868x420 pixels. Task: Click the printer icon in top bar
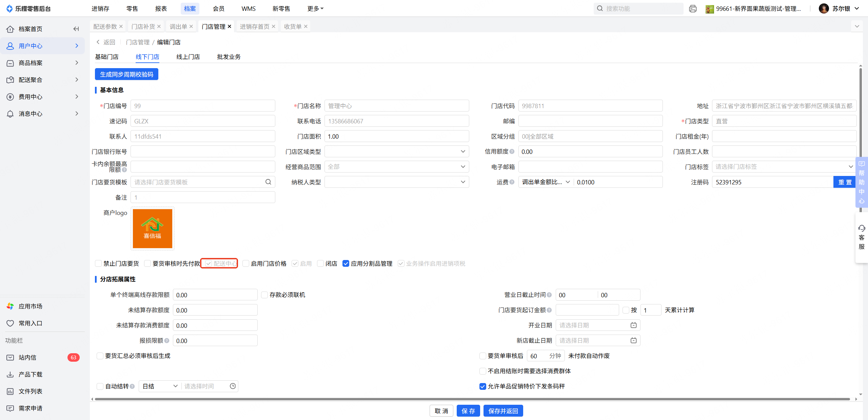pyautogui.click(x=693, y=9)
